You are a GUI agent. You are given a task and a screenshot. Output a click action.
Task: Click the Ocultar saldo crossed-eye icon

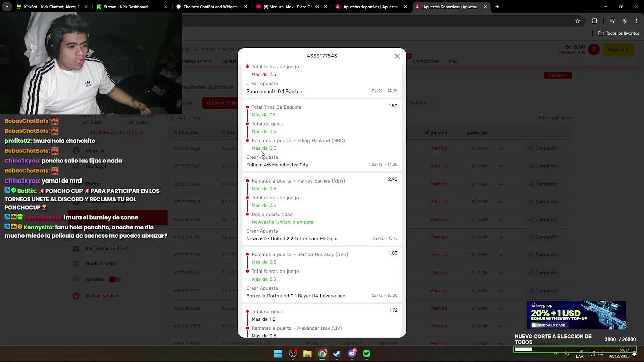[x=76, y=263]
